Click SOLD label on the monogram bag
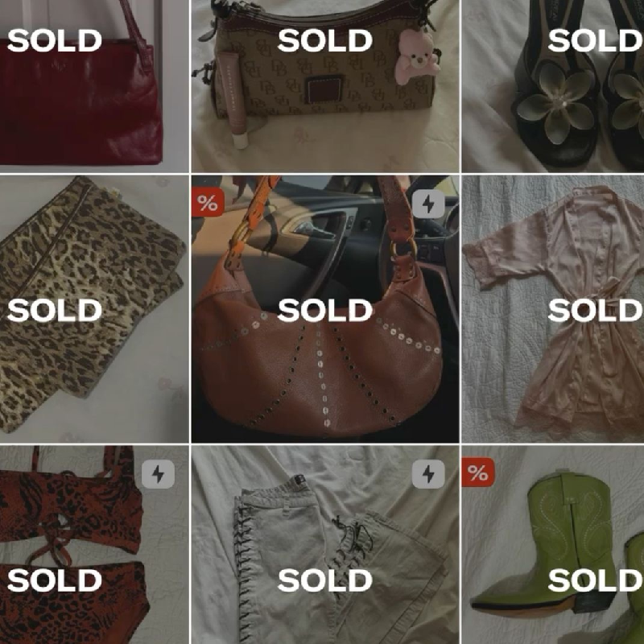 coord(325,40)
